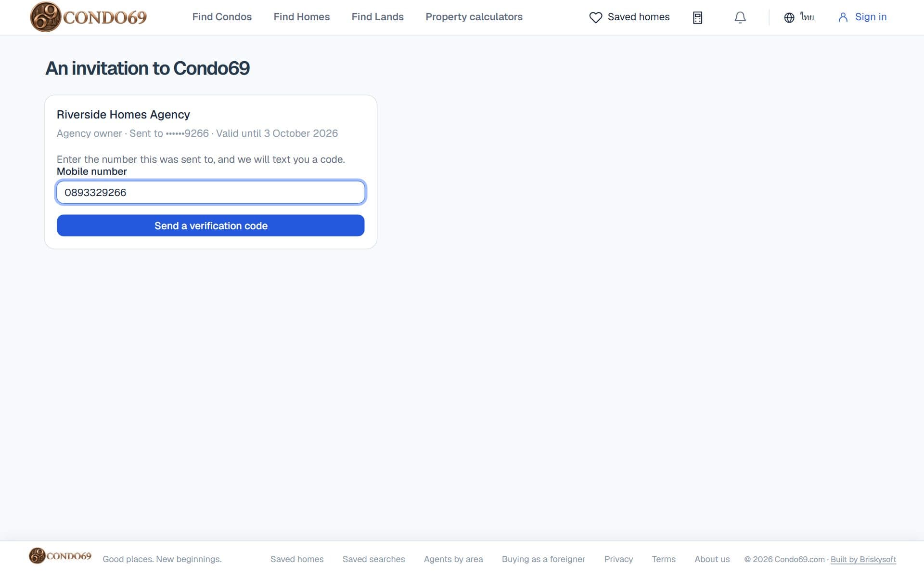
Task: Click the Send a verification code button
Action: (211, 225)
